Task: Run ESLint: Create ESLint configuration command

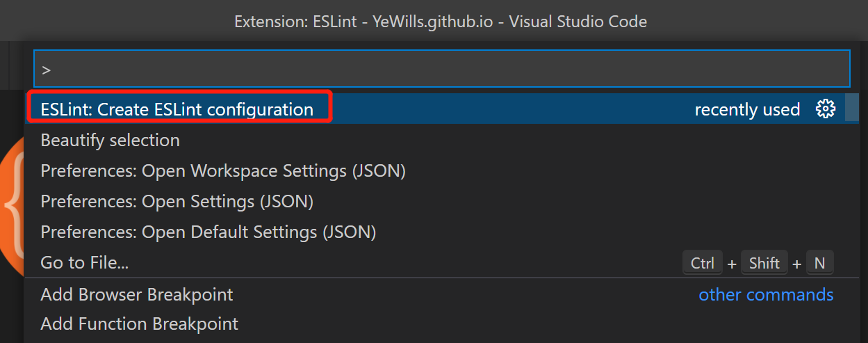Action: (177, 109)
